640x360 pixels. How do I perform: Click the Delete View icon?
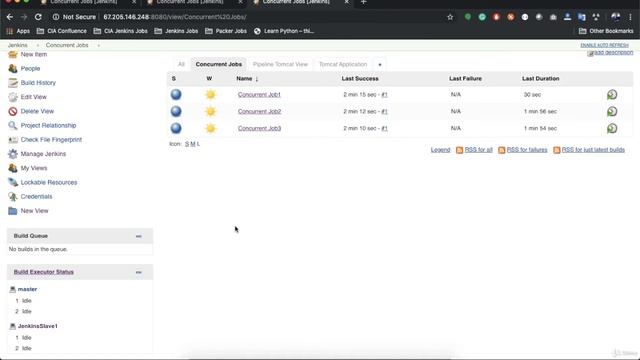pyautogui.click(x=13, y=111)
